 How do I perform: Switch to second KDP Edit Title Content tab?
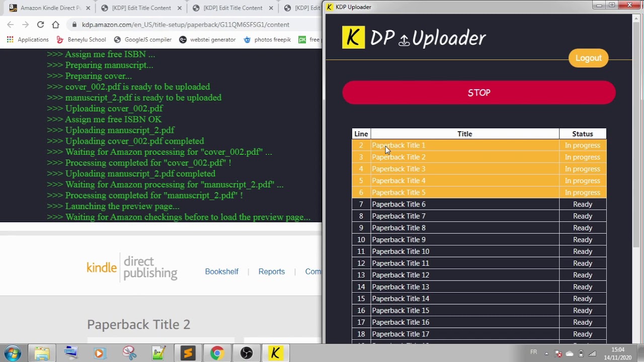[232, 8]
